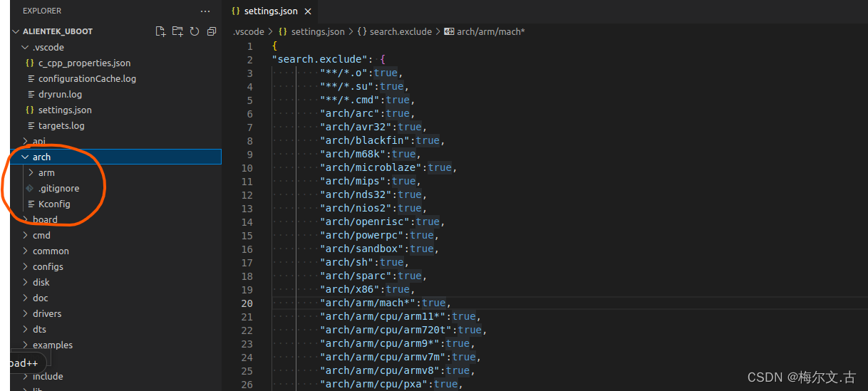Open the .gitignore file under arch

click(58, 188)
